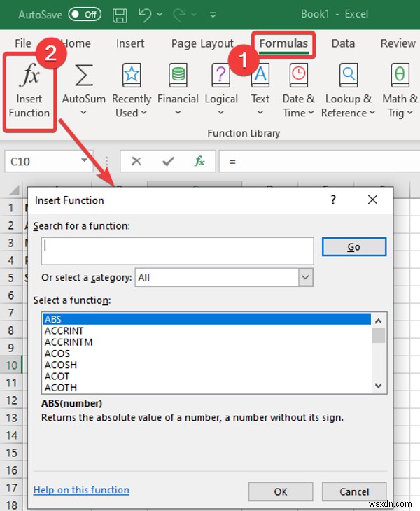Open the Help on this function link
This screenshot has height=511, width=420.
pos(81,490)
